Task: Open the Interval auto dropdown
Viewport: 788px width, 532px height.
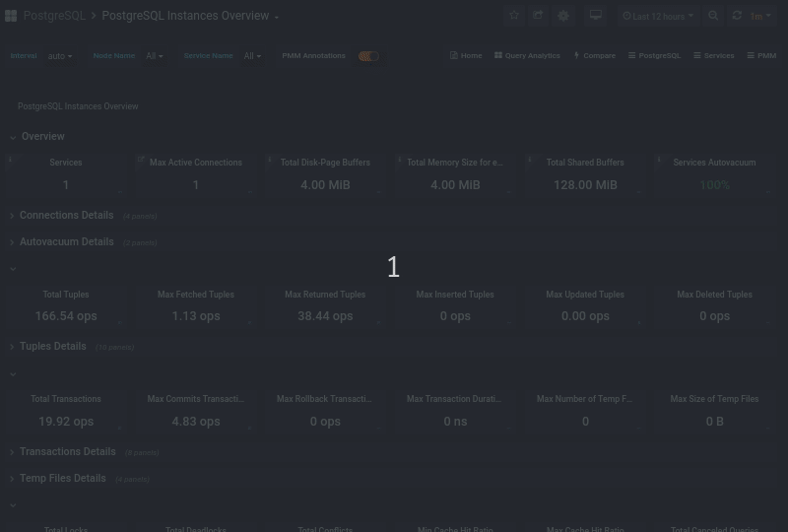Action: pyautogui.click(x=59, y=56)
